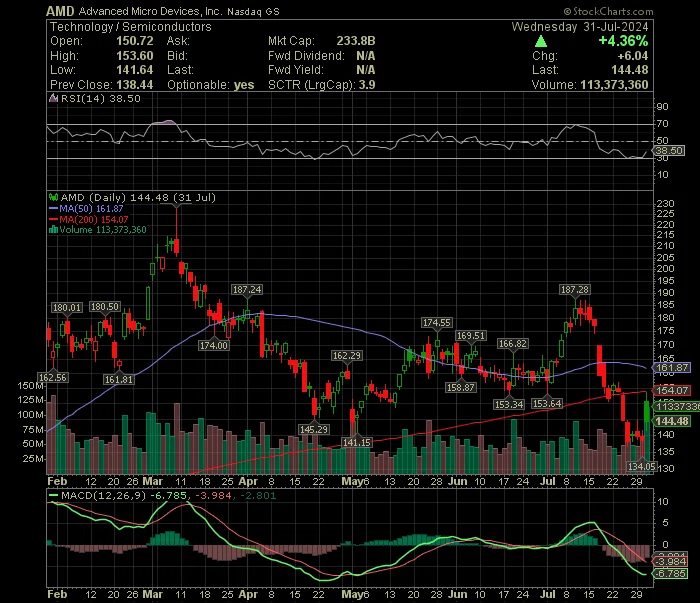Click the MACD(12,26,9) legend label
Image resolution: width=700 pixels, height=603 pixels.
pos(103,495)
